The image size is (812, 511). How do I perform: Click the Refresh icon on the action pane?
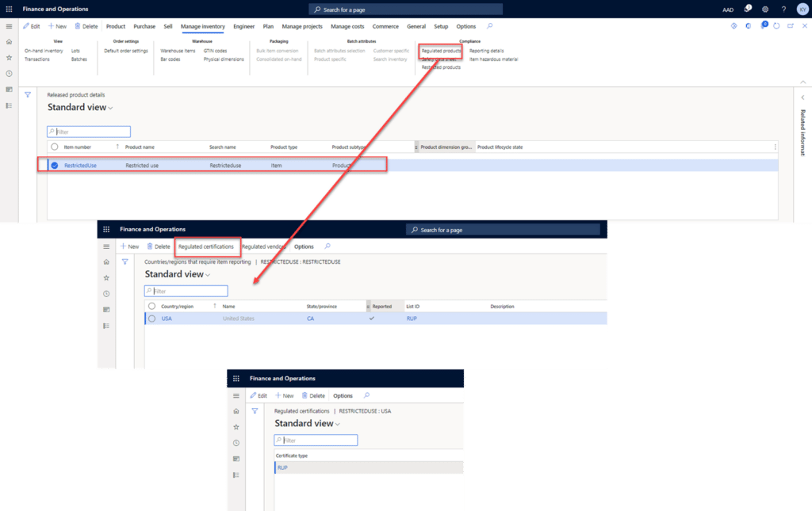776,26
